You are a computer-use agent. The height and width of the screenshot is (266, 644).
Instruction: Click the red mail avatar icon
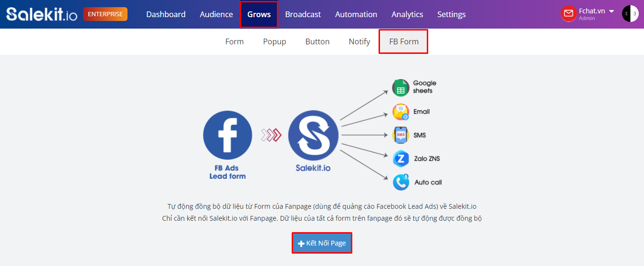point(569,14)
